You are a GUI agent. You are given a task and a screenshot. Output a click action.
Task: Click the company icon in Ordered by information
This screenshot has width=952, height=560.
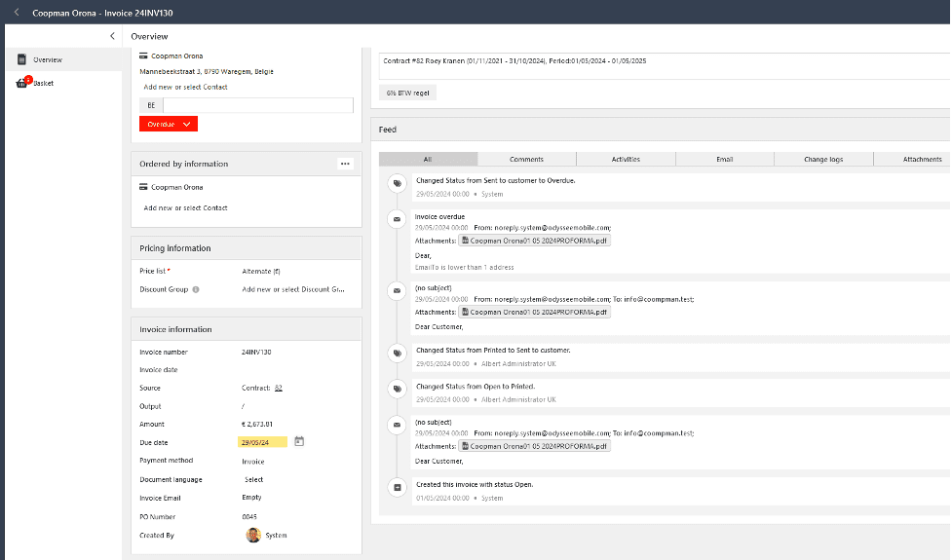coord(143,187)
